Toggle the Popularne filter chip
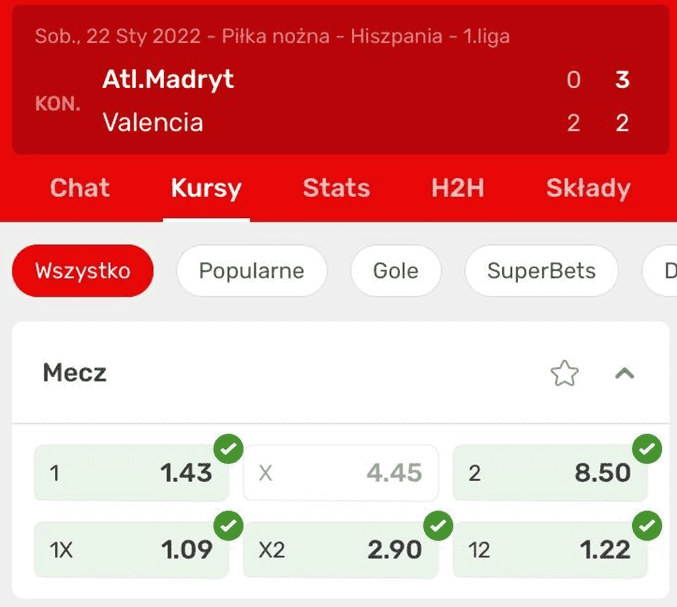The height and width of the screenshot is (607, 677). pos(252,271)
